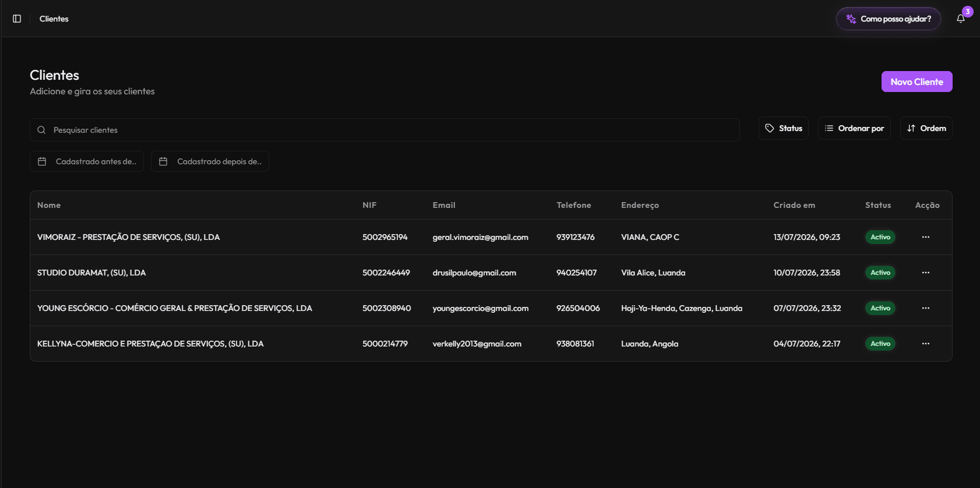Click phone number 926504006

pyautogui.click(x=578, y=308)
